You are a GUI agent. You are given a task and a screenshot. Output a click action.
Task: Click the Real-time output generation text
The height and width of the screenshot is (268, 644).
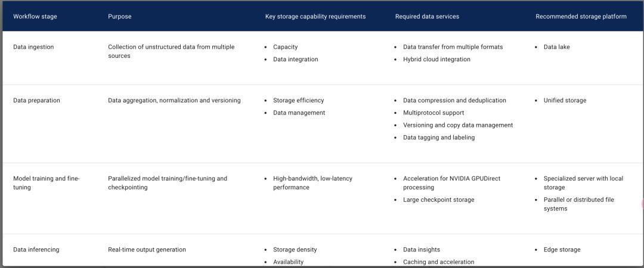tap(147, 250)
